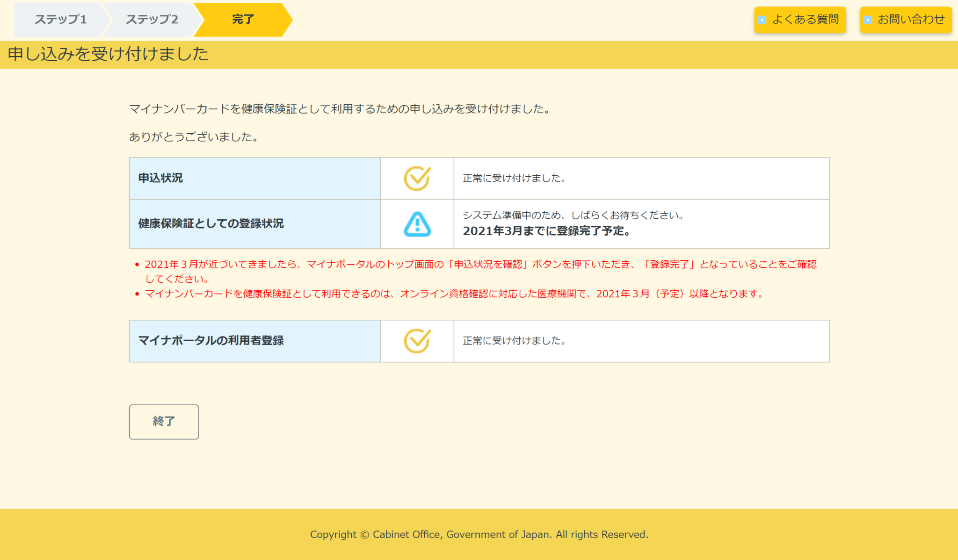The image size is (958, 560).
Task: Click 正常に受け付けました text in マイナポータル row
Action: [515, 341]
